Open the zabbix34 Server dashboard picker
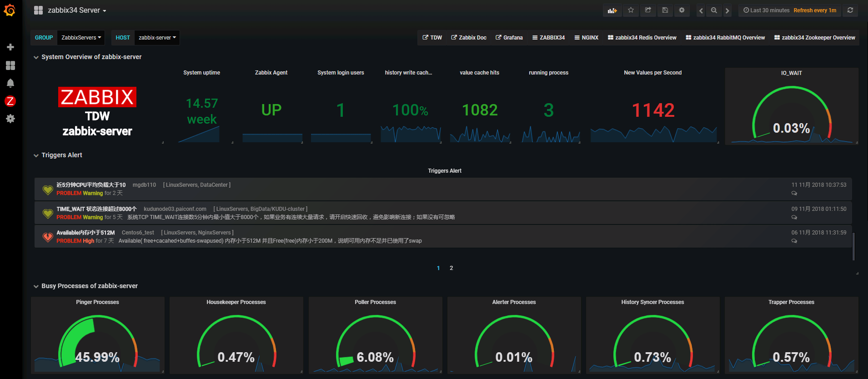Screen dimensions: 868x379 (x=70, y=10)
